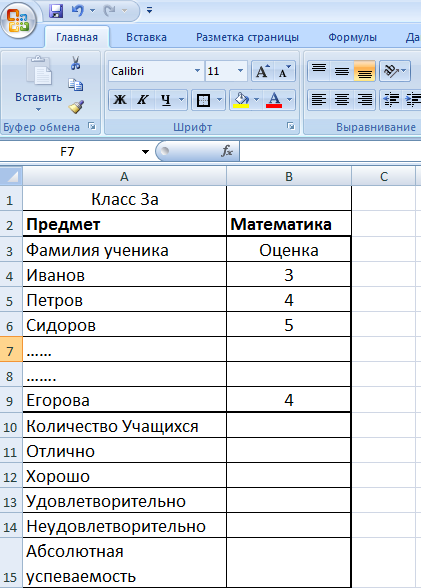Open the Name Box dropdown arrow
Screen dimensions: 421x588
point(145,152)
